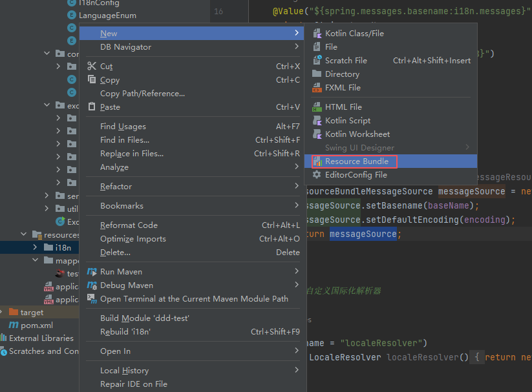The height and width of the screenshot is (392, 532).
Task: Click the Paste clipboard icon
Action: [x=92, y=107]
